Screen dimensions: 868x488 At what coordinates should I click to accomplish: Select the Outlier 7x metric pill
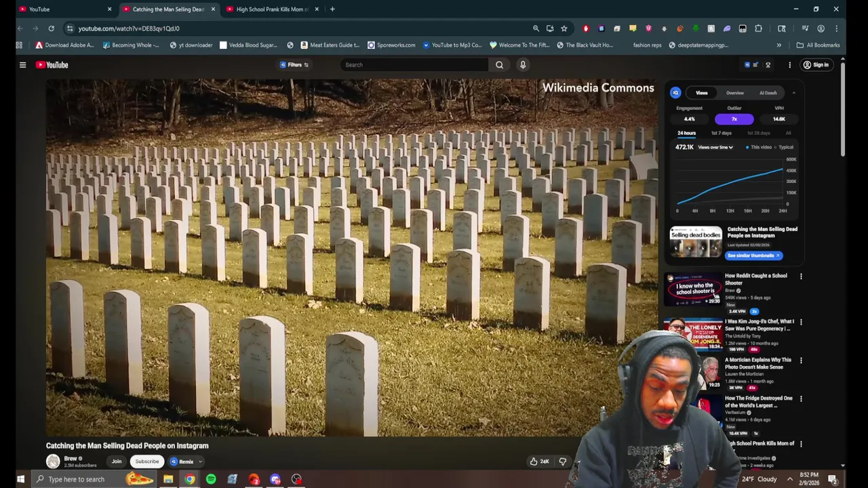point(734,119)
